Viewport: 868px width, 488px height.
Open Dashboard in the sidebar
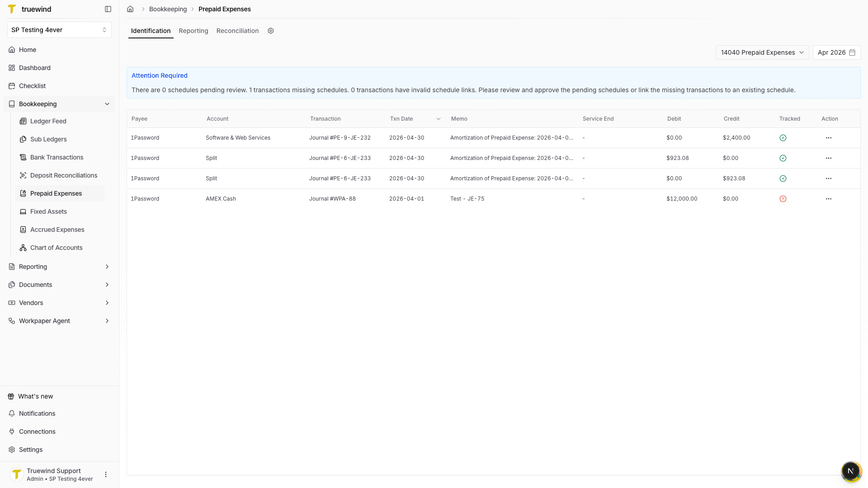59,68
